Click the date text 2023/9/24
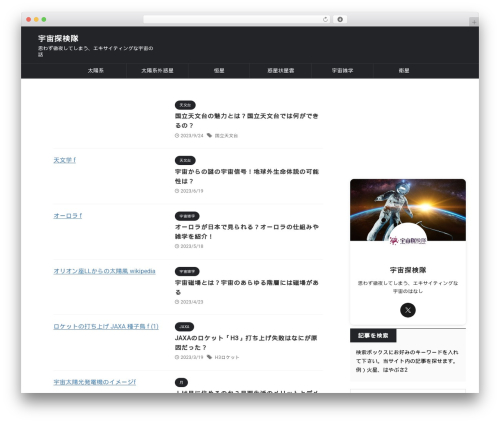This screenshot has height=423, width=500. point(192,136)
